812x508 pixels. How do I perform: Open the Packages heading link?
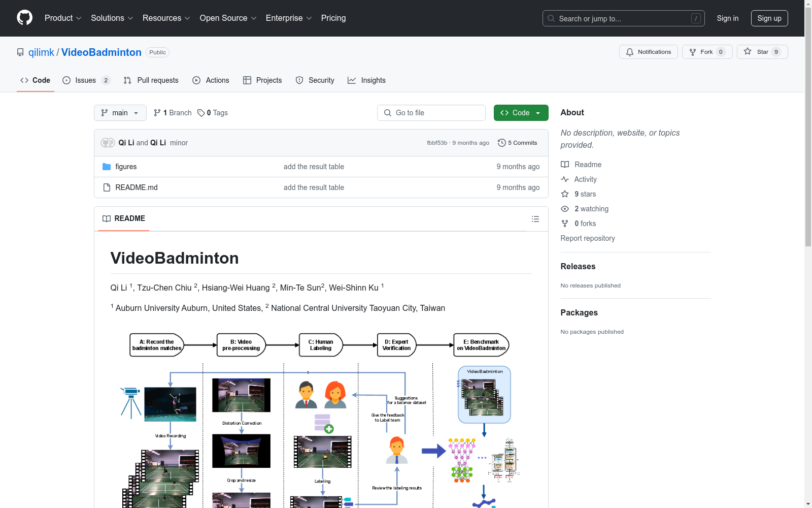[579, 312]
